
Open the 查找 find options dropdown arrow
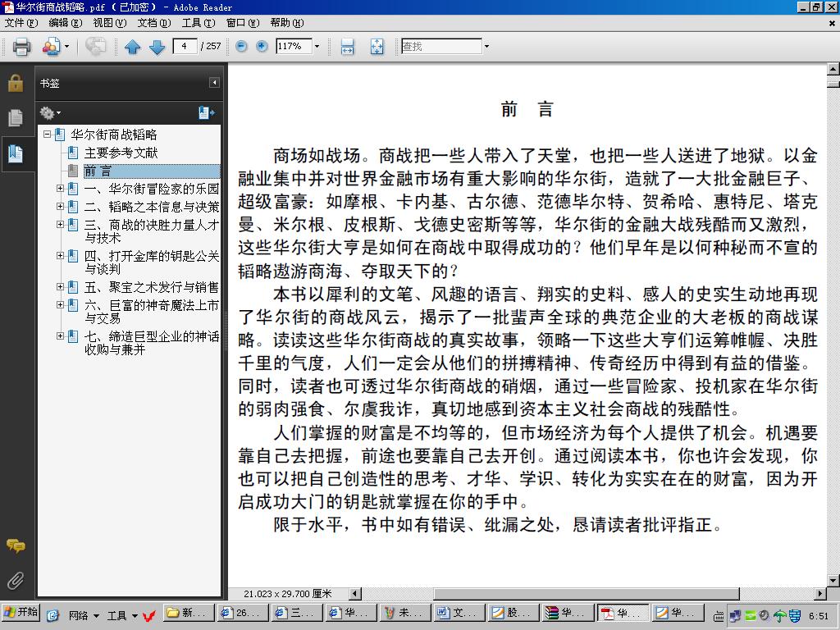click(x=486, y=46)
